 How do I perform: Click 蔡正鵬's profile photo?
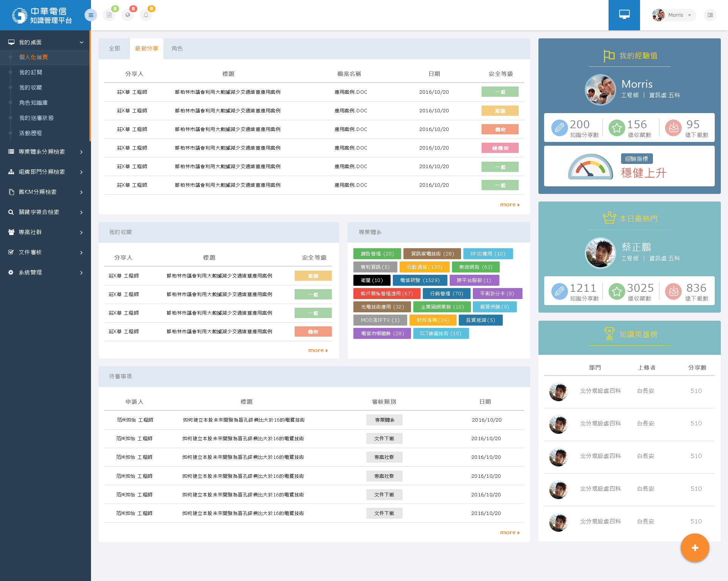[x=600, y=253]
